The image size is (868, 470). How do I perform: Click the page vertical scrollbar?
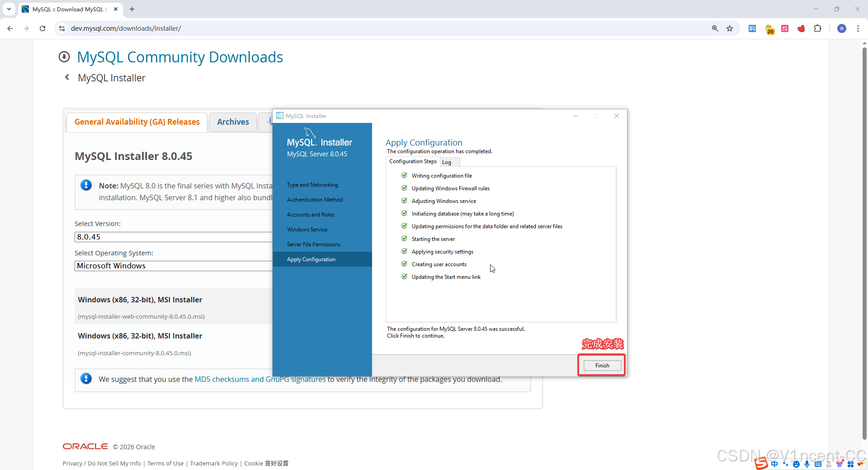864,244
